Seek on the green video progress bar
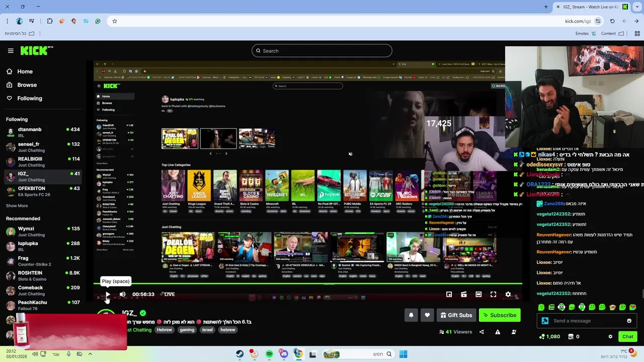Viewport: 644px width, 362px height. coord(307,284)
